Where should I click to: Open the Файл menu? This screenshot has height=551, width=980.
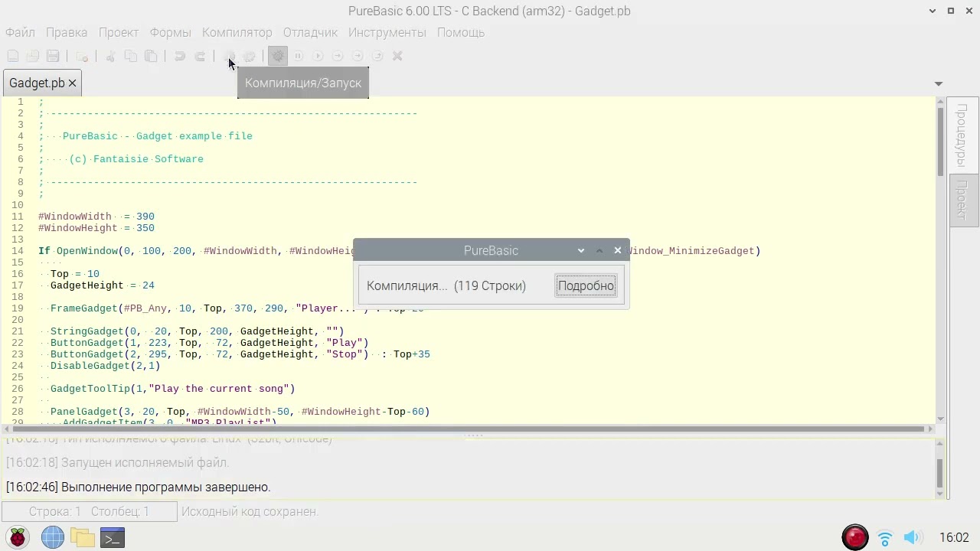[x=20, y=32]
